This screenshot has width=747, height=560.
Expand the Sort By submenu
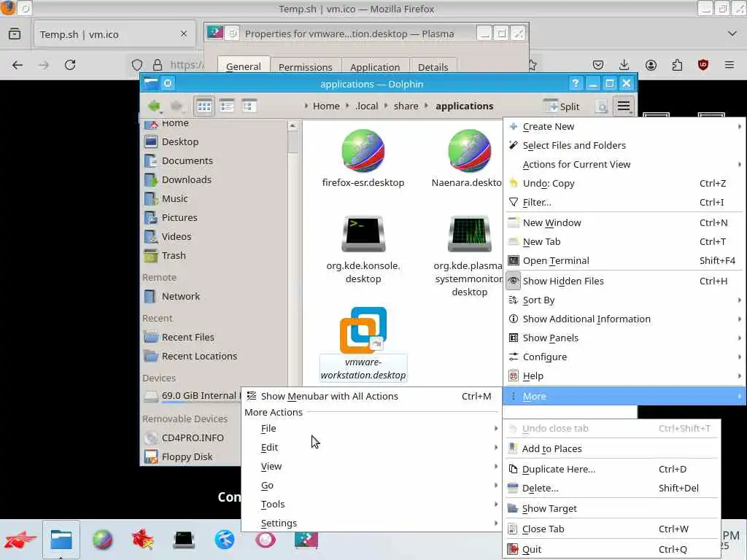point(624,300)
